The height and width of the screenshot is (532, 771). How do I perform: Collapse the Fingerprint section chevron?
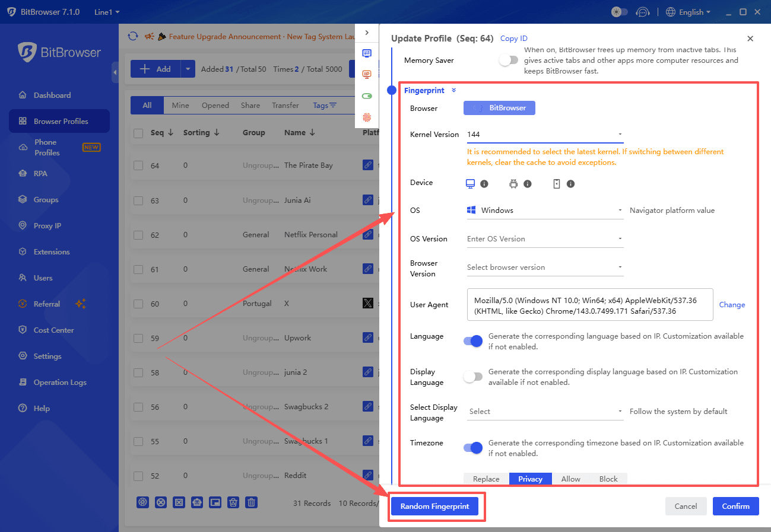tap(453, 90)
